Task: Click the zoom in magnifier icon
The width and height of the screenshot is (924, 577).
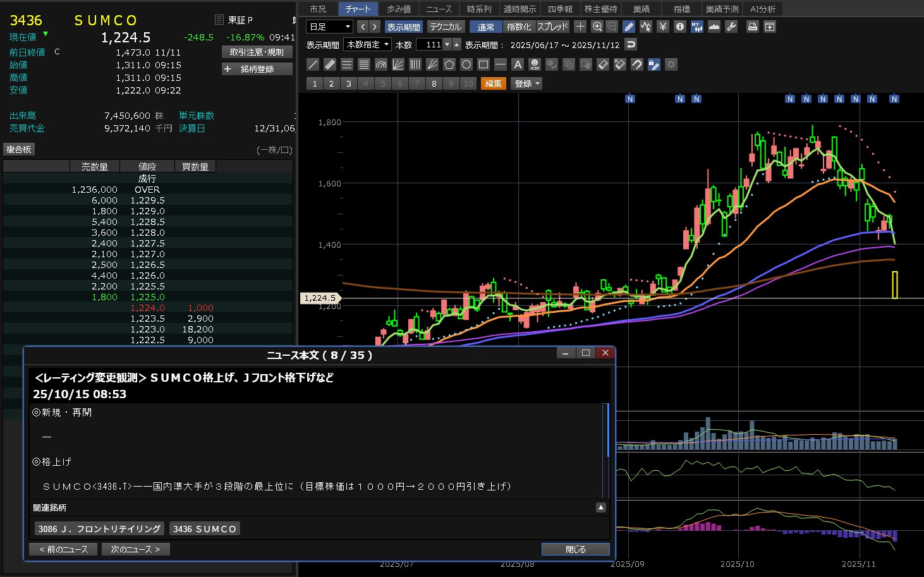Action: point(597,27)
